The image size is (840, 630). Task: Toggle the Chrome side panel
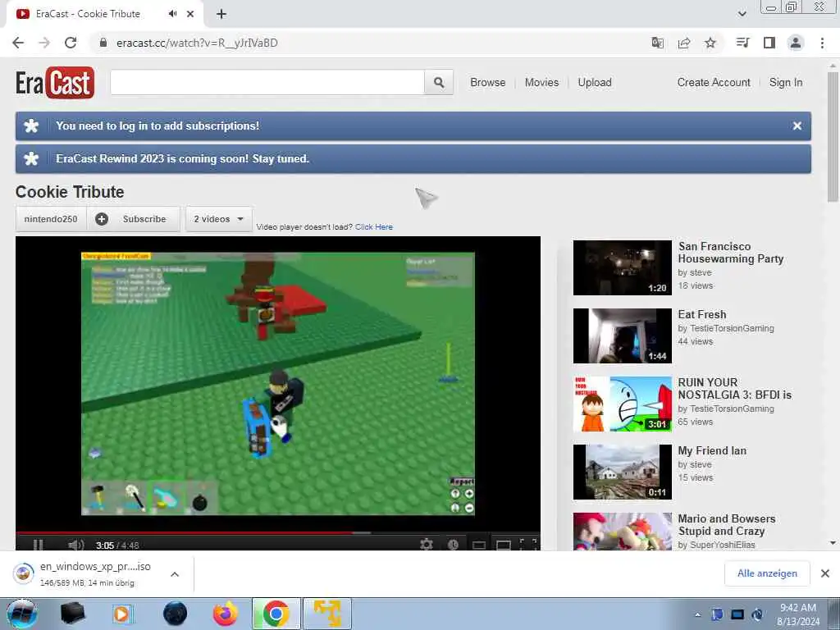pyautogui.click(x=769, y=43)
